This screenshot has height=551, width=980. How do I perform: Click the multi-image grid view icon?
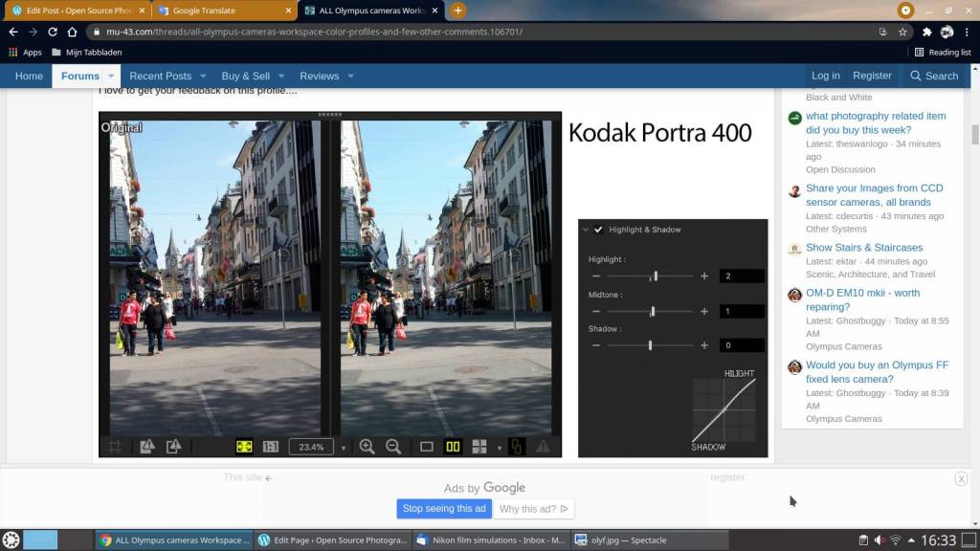[x=479, y=446]
